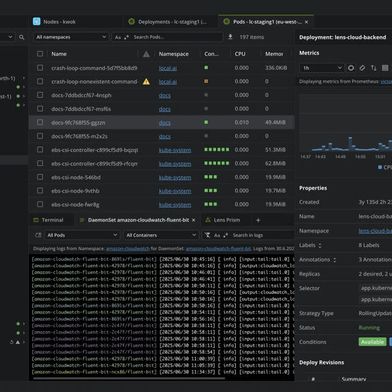Viewport: 392px width, 392px height.
Task: Open the amazon-cloudwatch namespace link in logs
Action: (x=128, y=249)
